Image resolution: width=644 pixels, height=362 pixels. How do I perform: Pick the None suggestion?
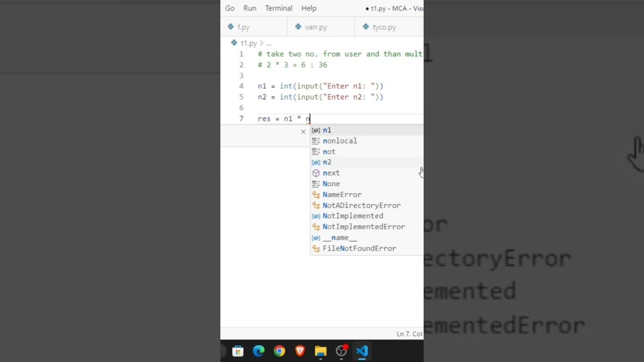[x=367, y=184]
